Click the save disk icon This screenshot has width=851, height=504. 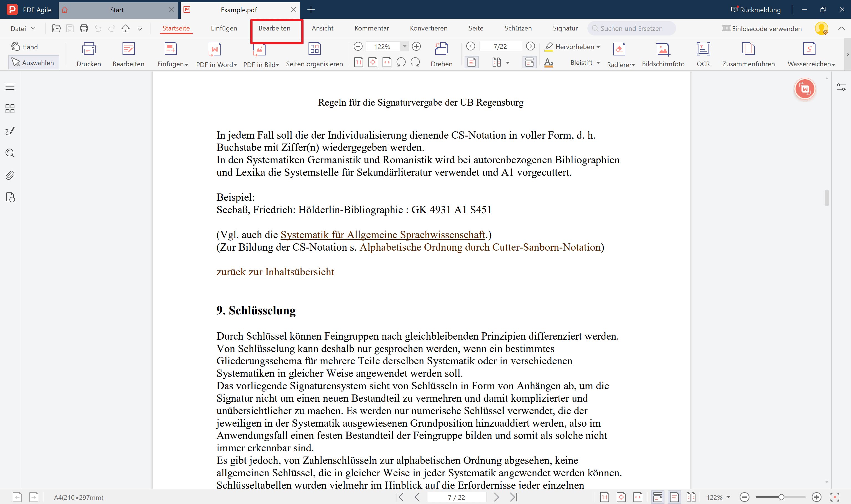(x=70, y=29)
